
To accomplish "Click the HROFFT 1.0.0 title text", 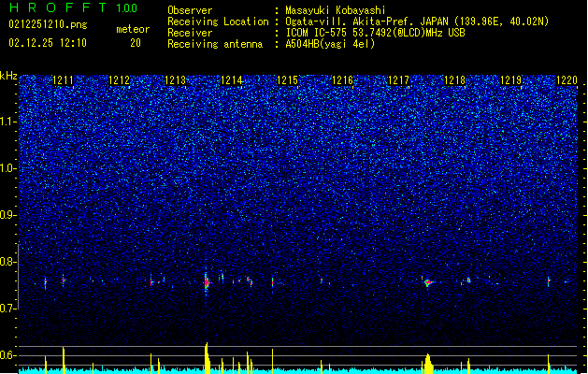I will click(74, 7).
